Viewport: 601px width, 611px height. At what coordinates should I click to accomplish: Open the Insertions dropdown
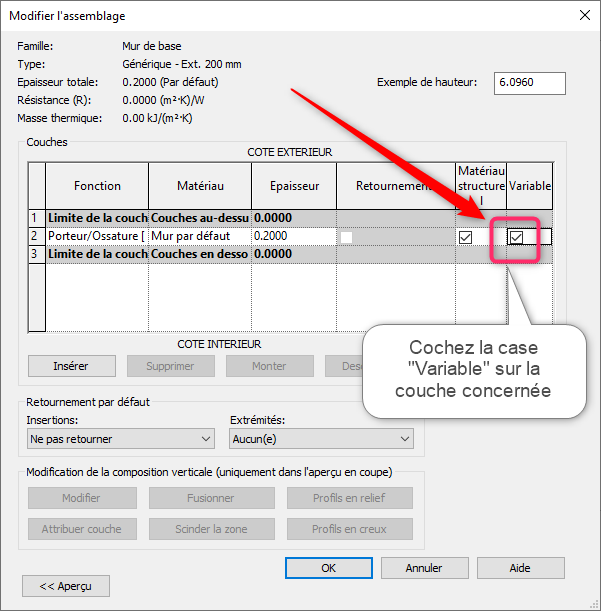[x=120, y=439]
